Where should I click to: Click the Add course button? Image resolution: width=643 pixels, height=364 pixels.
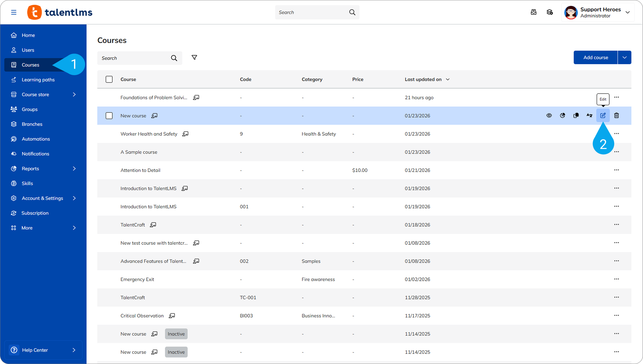click(596, 58)
